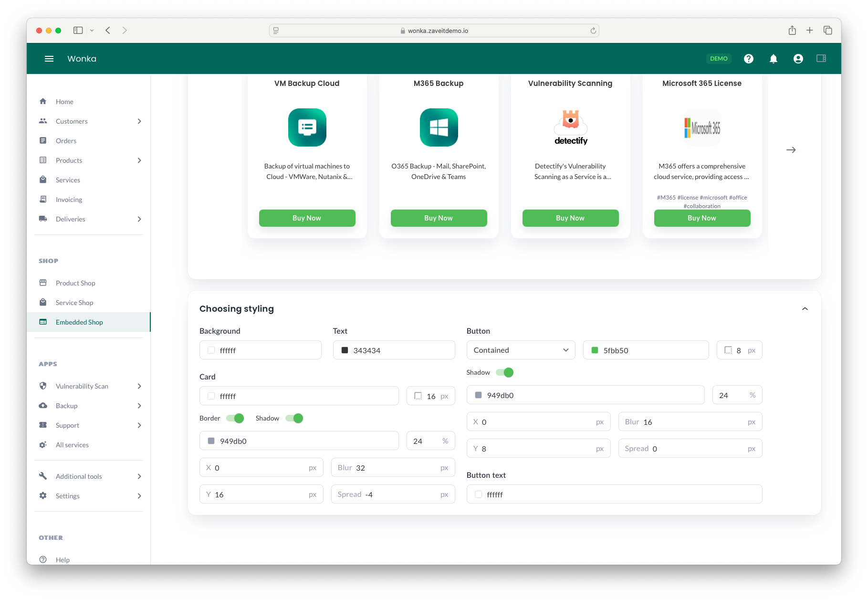Click the M365 Backup Windows icon
Image resolution: width=868 pixels, height=600 pixels.
439,127
